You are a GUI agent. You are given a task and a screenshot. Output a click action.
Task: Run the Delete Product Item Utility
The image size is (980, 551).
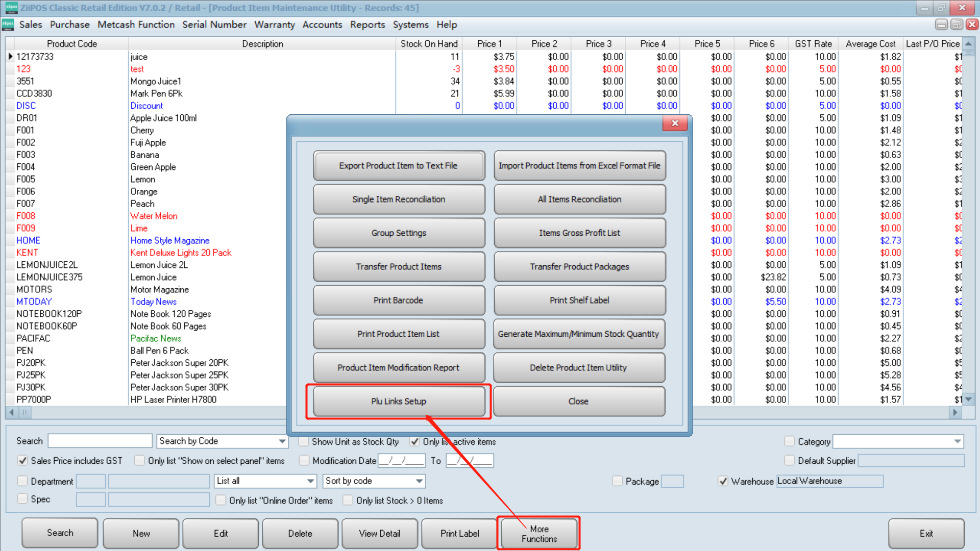(579, 367)
